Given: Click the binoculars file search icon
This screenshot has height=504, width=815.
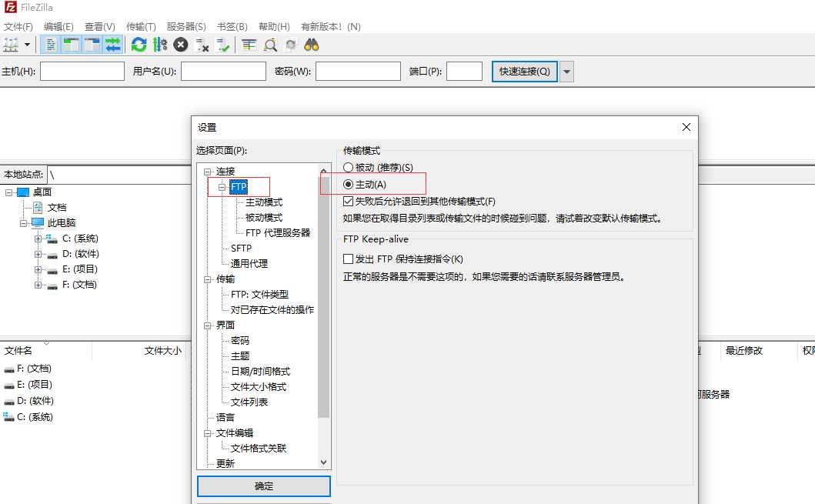Looking at the screenshot, I should (312, 45).
